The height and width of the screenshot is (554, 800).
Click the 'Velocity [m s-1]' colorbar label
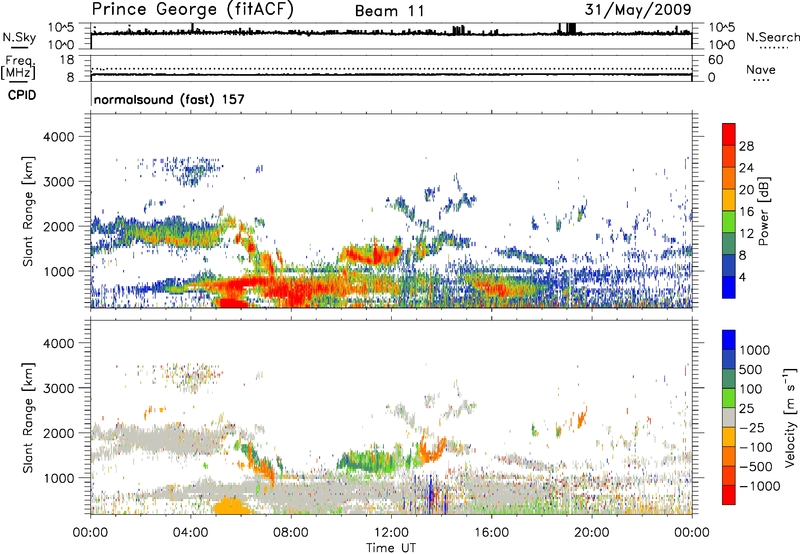(x=790, y=417)
